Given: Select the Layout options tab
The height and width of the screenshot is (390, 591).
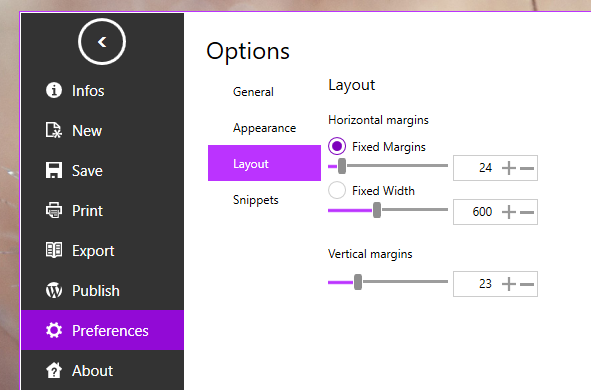Looking at the screenshot, I should coord(264,163).
